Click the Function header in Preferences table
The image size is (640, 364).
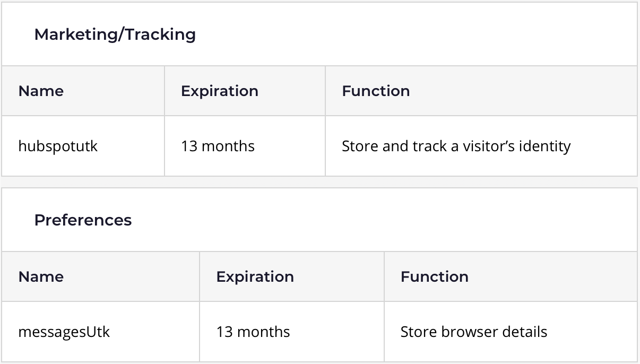pyautogui.click(x=435, y=277)
